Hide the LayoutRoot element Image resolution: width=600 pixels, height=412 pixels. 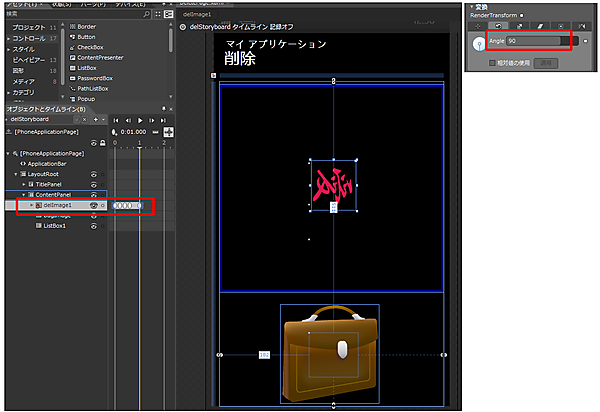(94, 173)
